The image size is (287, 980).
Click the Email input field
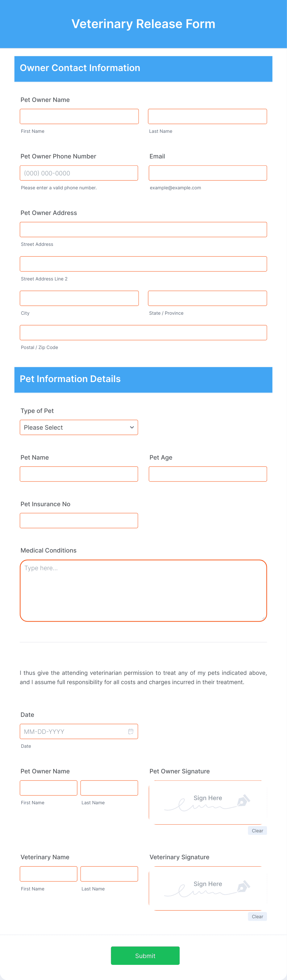click(208, 173)
